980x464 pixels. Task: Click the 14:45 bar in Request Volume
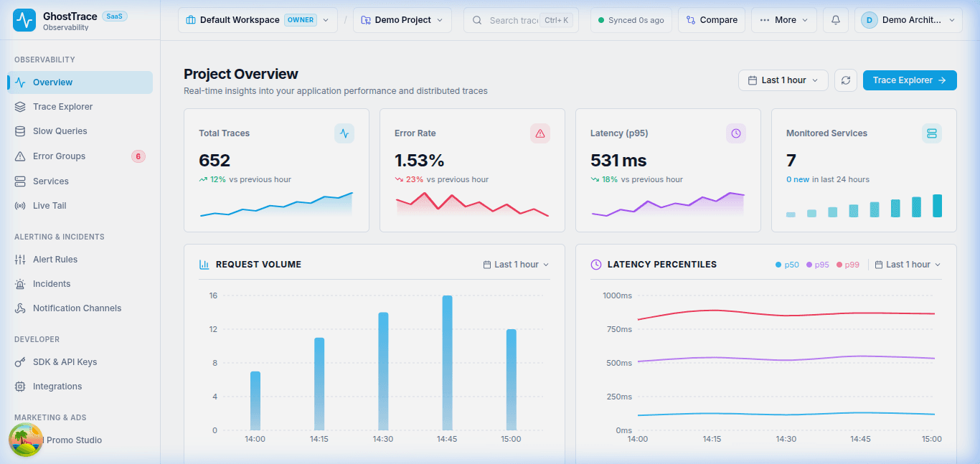click(x=447, y=363)
